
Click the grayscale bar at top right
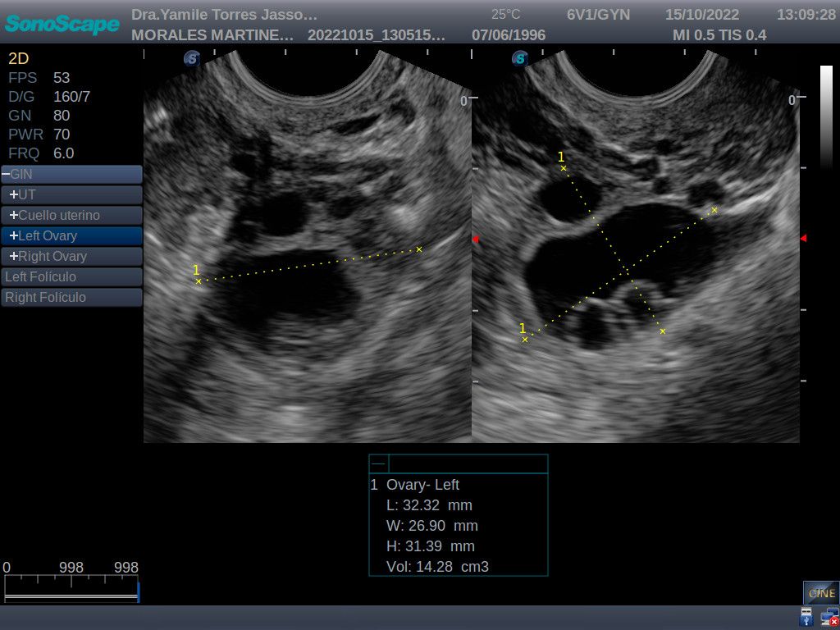tap(826, 115)
